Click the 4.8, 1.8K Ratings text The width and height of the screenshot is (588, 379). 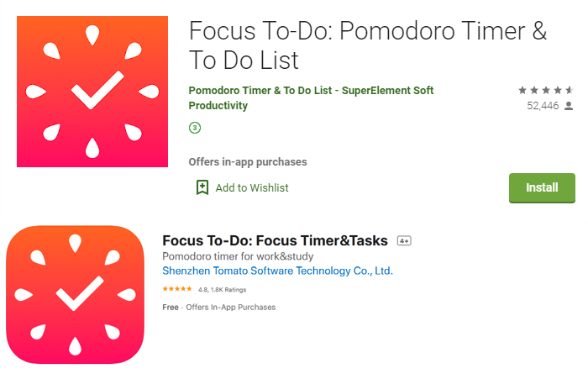click(222, 290)
